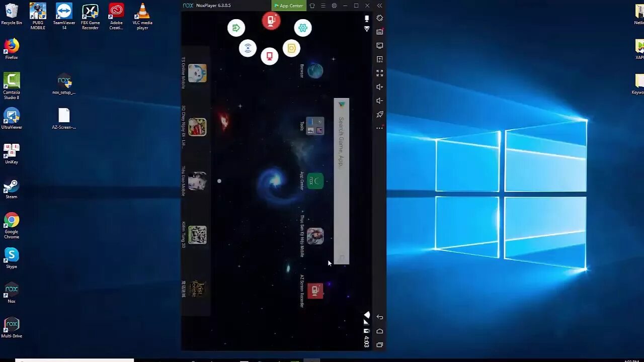Open the NoxPlayer hamburger menu
The width and height of the screenshot is (644, 362).
tap(323, 6)
